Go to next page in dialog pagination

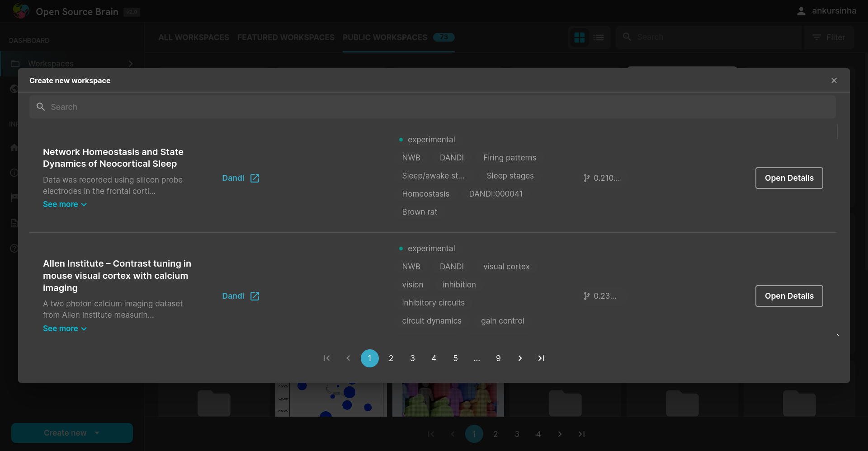520,358
